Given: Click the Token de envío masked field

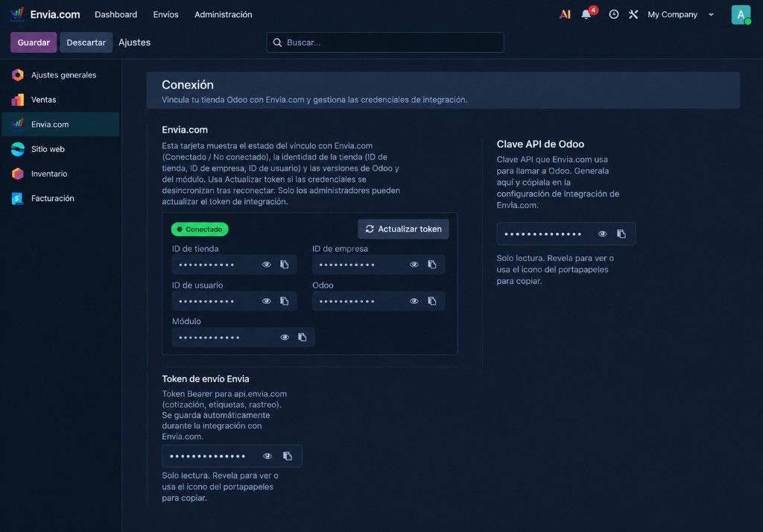Looking at the screenshot, I should pyautogui.click(x=232, y=456).
